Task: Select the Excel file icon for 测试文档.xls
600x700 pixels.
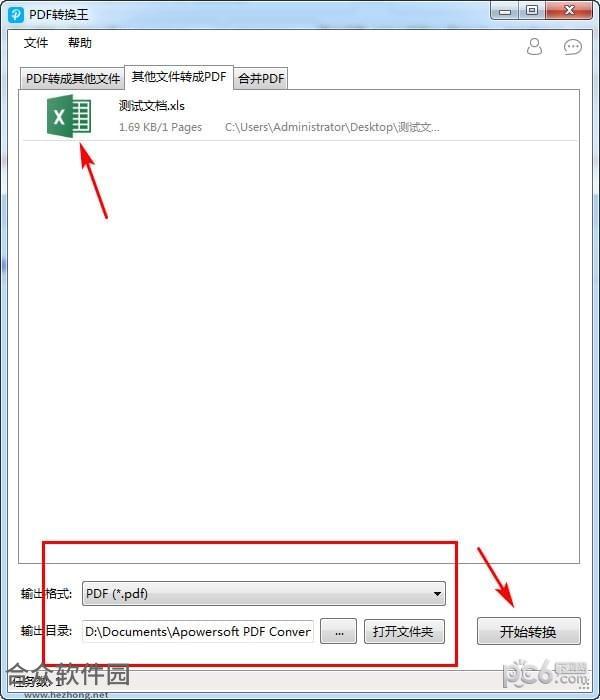Action: point(69,117)
